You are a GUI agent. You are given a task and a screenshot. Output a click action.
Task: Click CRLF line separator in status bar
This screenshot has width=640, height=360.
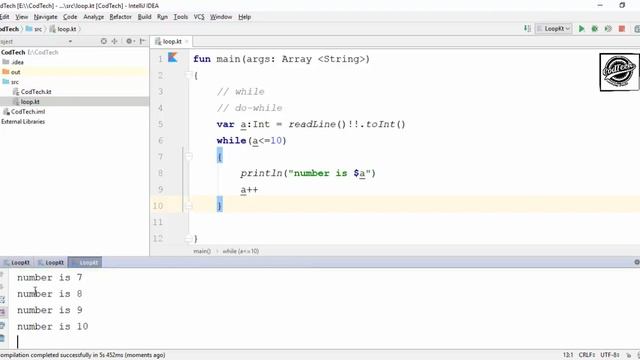coord(587,355)
